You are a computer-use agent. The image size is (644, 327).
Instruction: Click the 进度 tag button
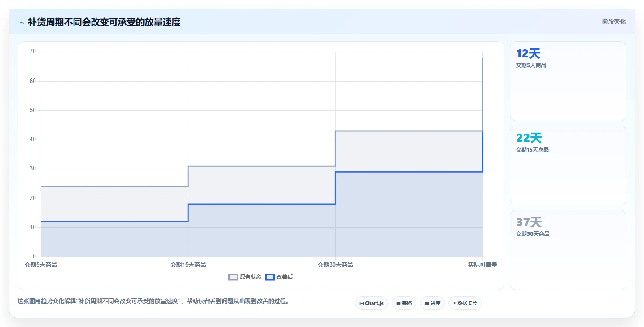[x=432, y=303]
